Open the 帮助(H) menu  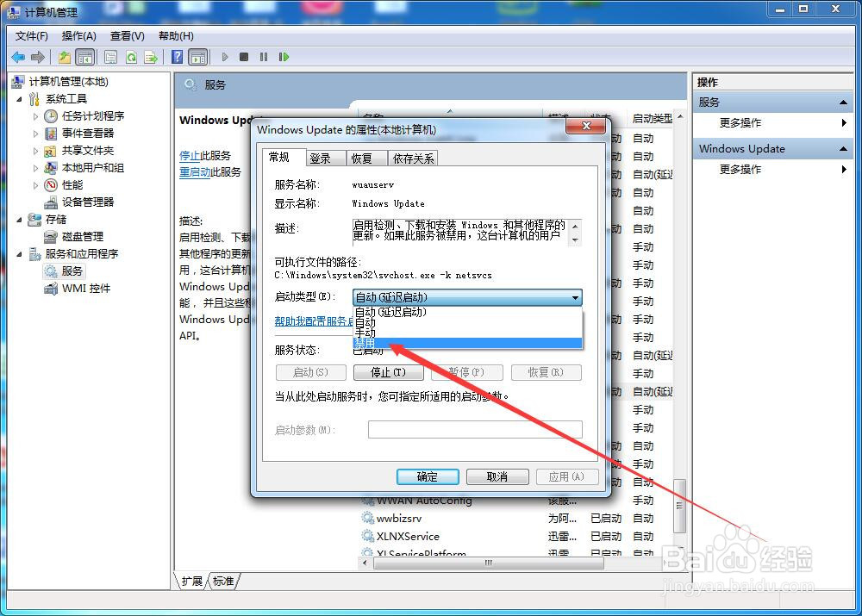coord(176,35)
